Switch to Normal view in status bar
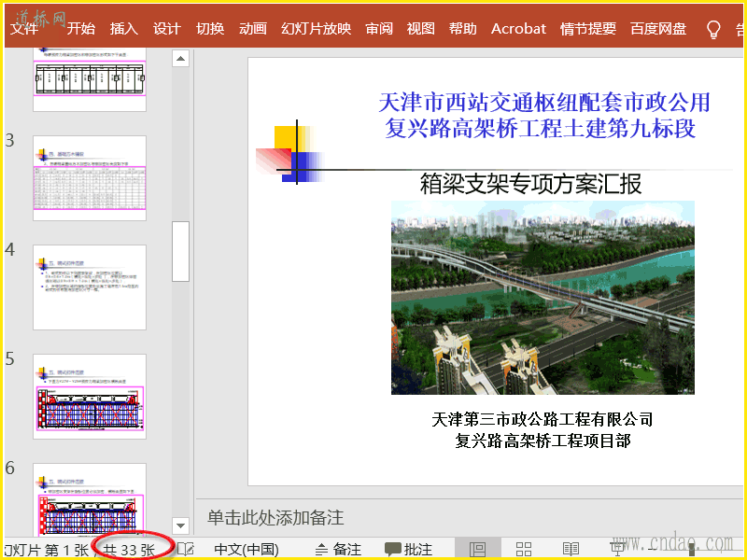 pos(477,549)
